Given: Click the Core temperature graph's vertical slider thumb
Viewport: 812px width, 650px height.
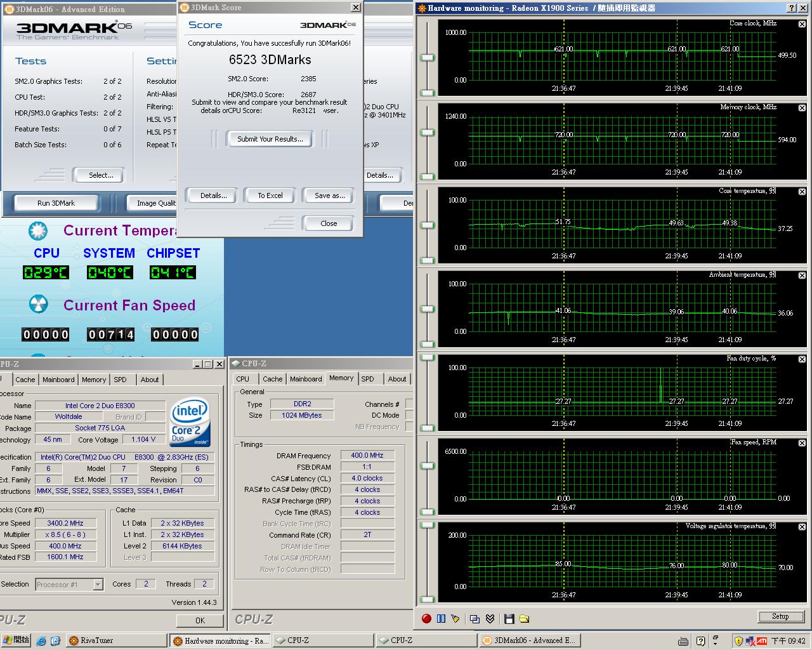Looking at the screenshot, I should click(428, 225).
